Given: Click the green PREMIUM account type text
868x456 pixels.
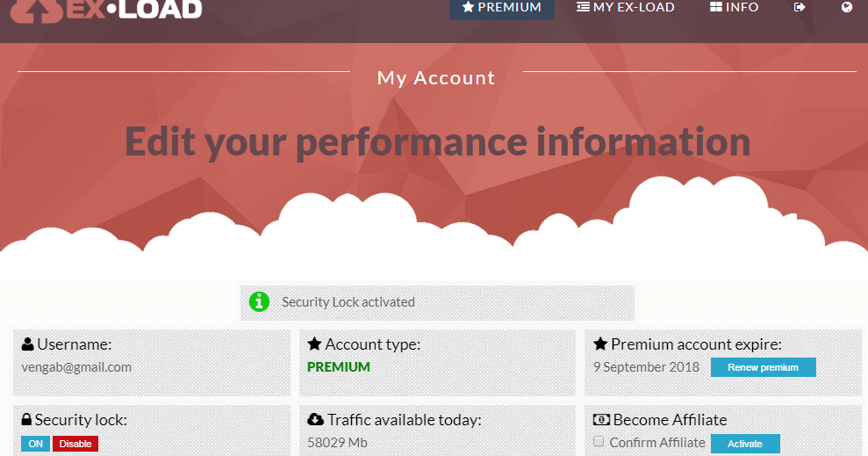Looking at the screenshot, I should [339, 367].
